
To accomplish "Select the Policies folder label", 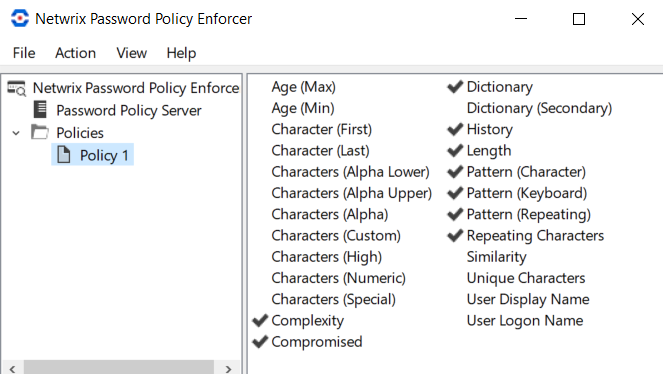I will 80,133.
